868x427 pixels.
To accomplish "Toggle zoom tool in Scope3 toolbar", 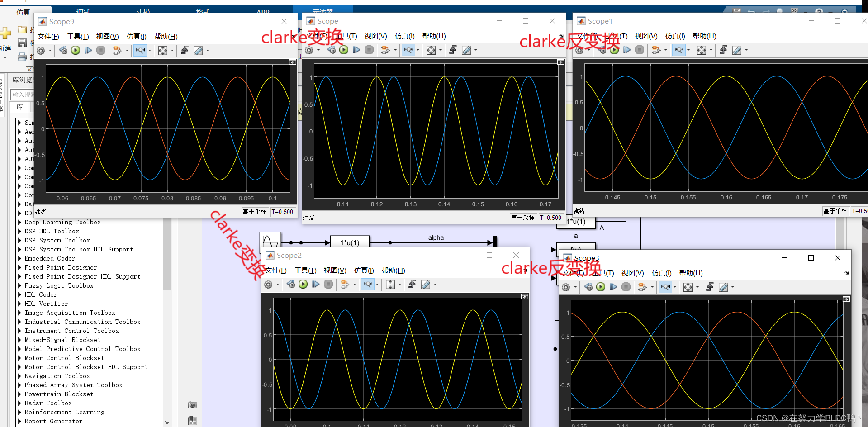I will click(665, 287).
